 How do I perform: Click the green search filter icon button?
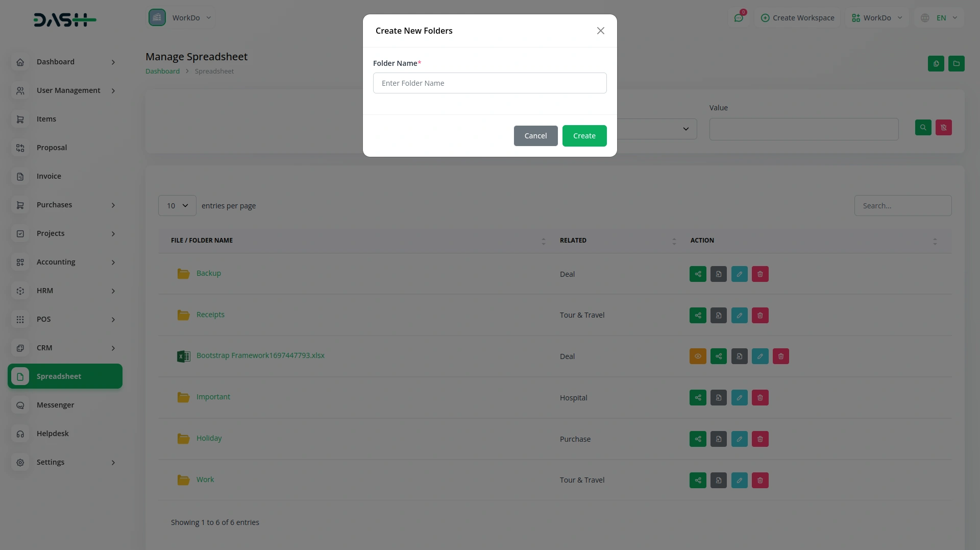923,128
